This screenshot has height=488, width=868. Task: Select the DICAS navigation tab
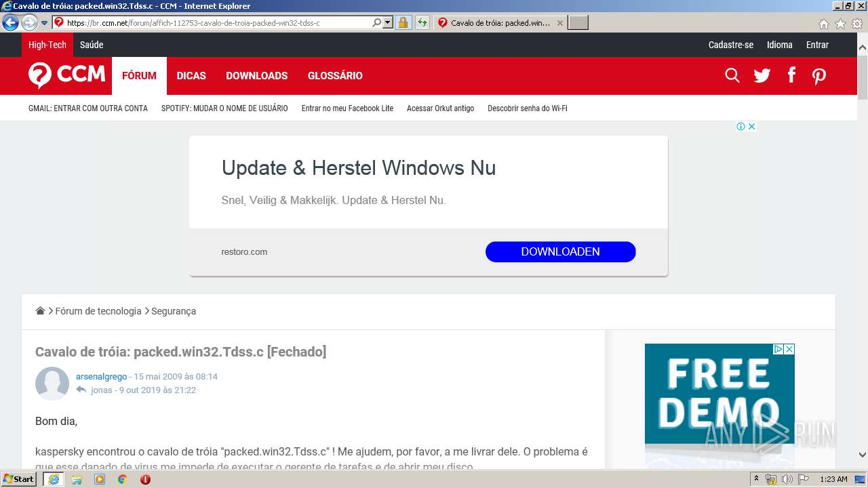click(191, 76)
